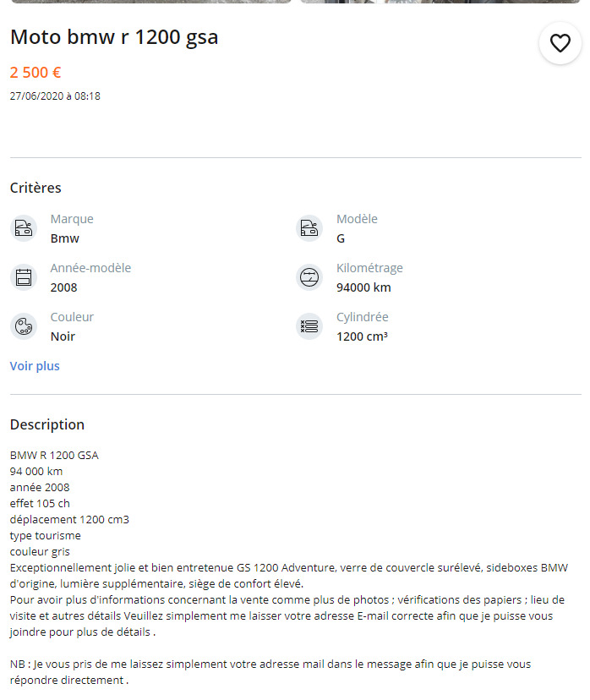
Task: Click the Cylindrée list icon
Action: [310, 326]
